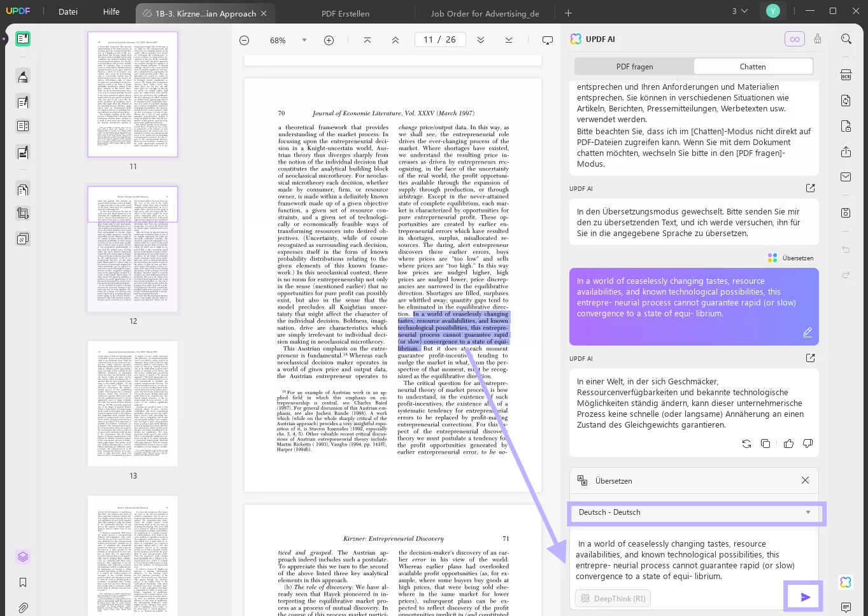868x616 pixels.
Task: Start presentation mode from the toolbar
Action: (547, 39)
